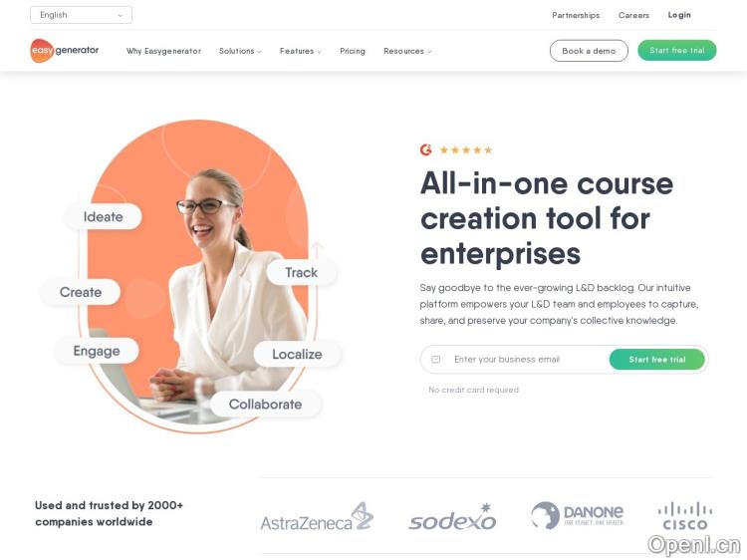747x560 pixels.
Task: Click the five-star rating icons
Action: click(x=466, y=150)
